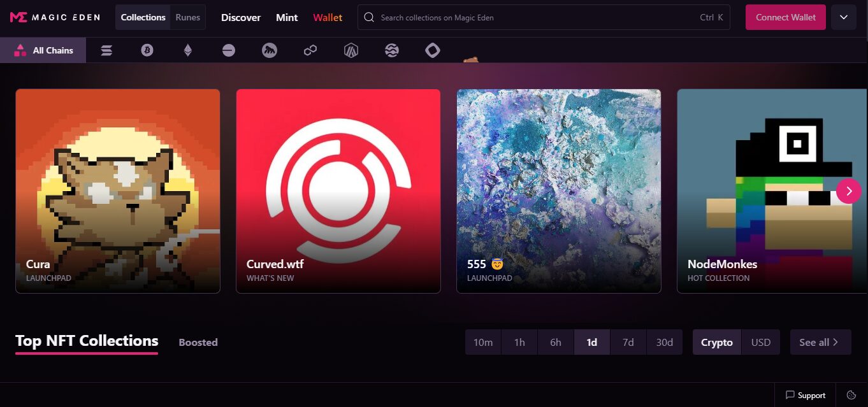Viewport: 868px width, 407px height.
Task: Click the Connect Wallet button
Action: [x=786, y=17]
